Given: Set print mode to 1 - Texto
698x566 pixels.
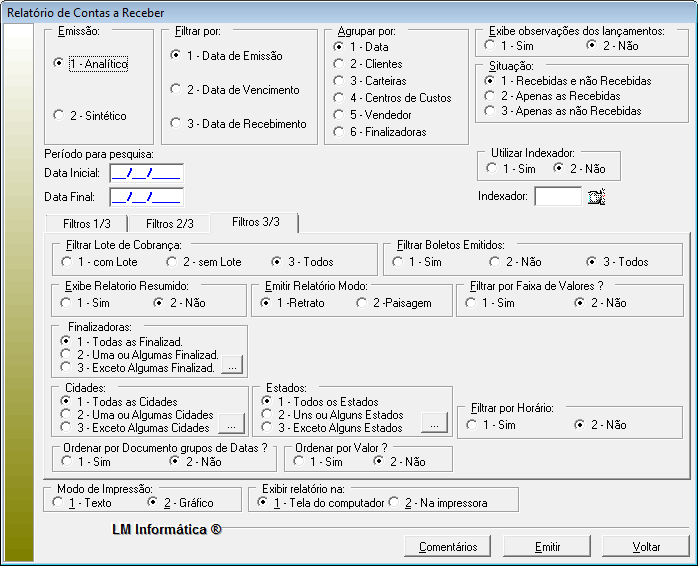Looking at the screenshot, I should click(57, 503).
